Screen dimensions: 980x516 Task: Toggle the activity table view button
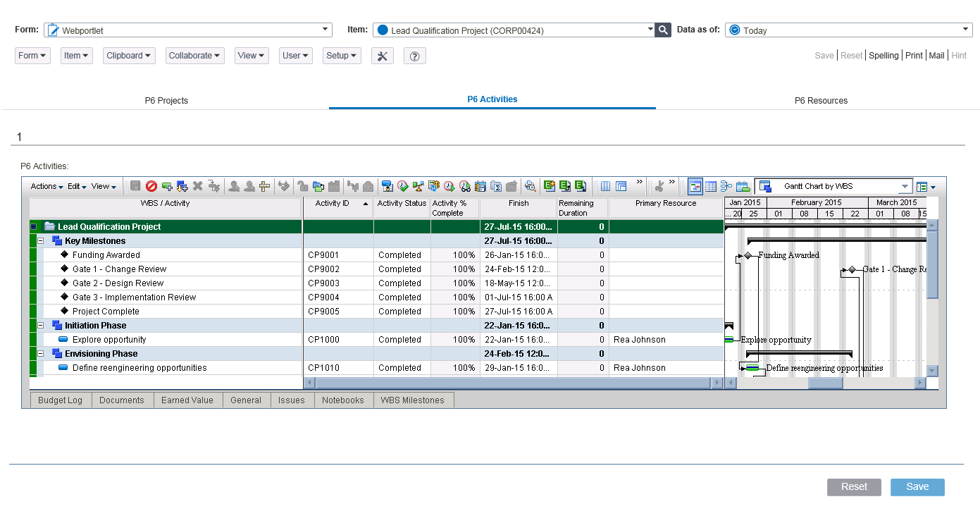[x=711, y=186]
